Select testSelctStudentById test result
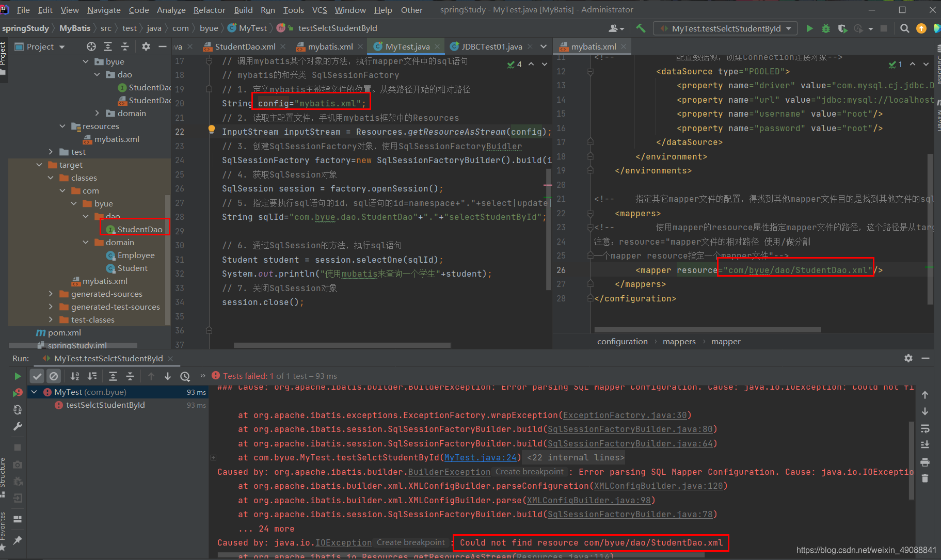The image size is (941, 560). (105, 405)
